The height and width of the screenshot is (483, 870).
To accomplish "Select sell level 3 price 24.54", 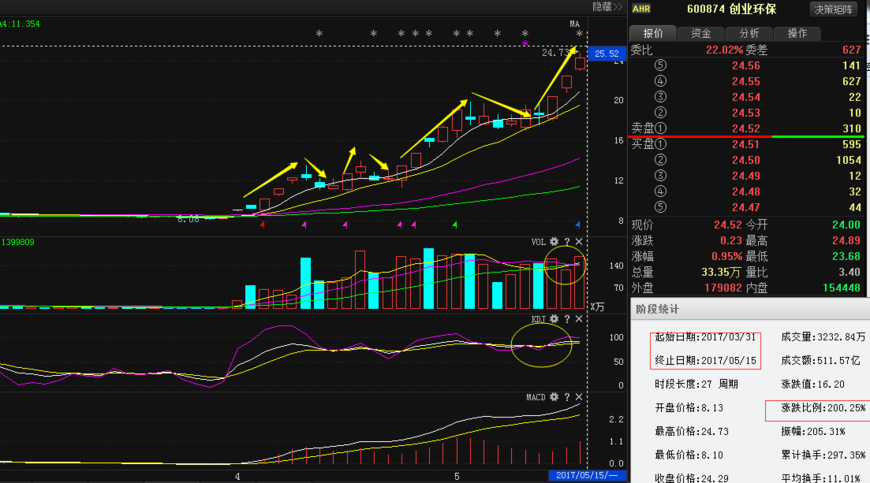I will tap(746, 97).
